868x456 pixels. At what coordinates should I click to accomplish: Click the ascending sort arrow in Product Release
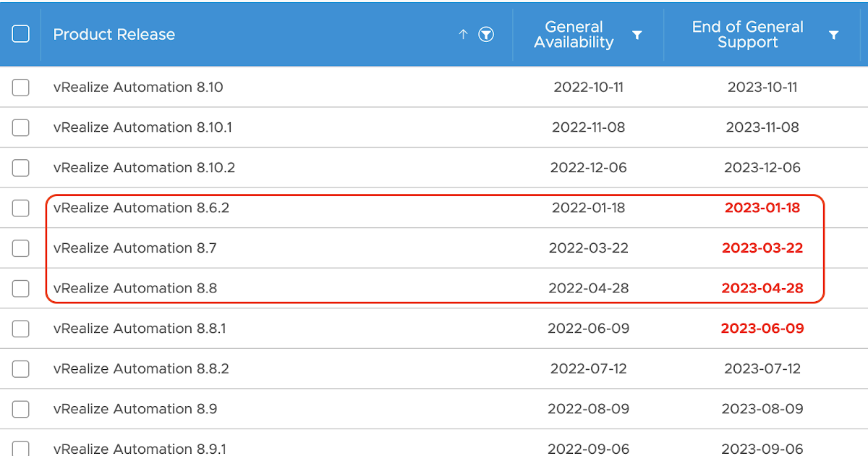tap(464, 34)
